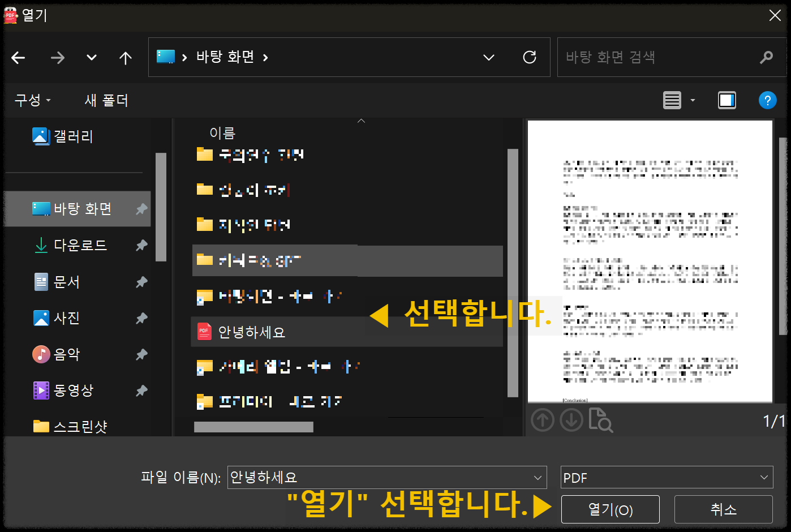
Task: Expand the address bar recent locations chevron
Action: (488, 57)
